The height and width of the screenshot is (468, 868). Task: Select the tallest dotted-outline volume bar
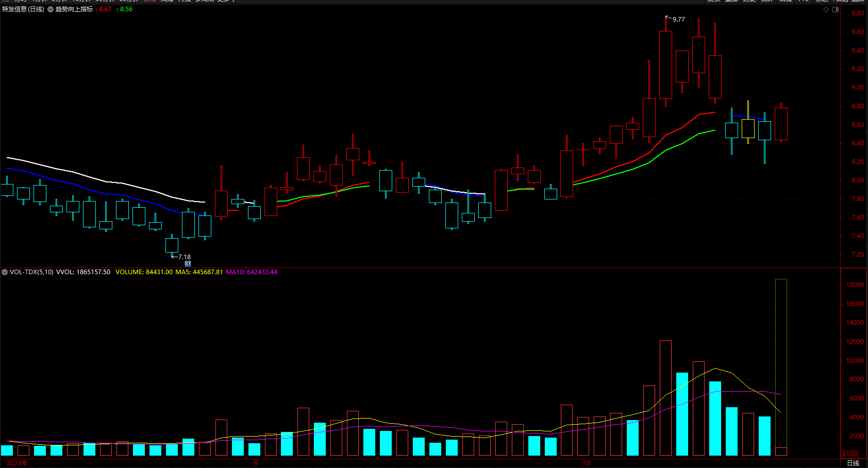781,367
